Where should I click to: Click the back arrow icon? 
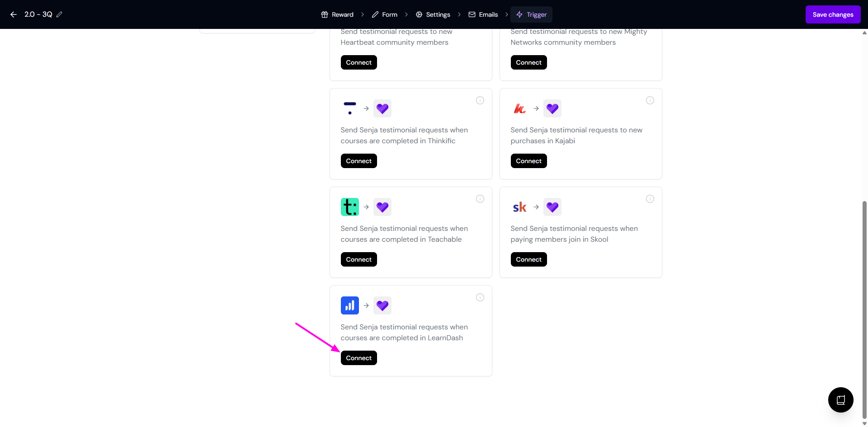14,14
